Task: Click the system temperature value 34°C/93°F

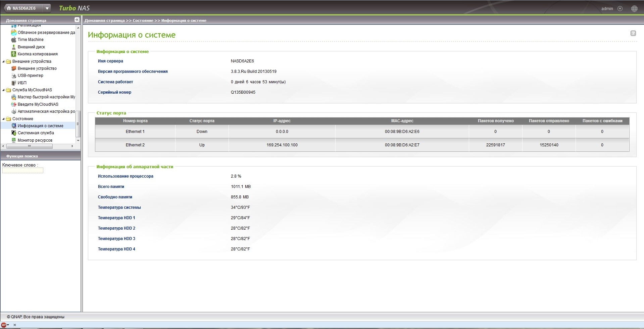Action: click(240, 207)
